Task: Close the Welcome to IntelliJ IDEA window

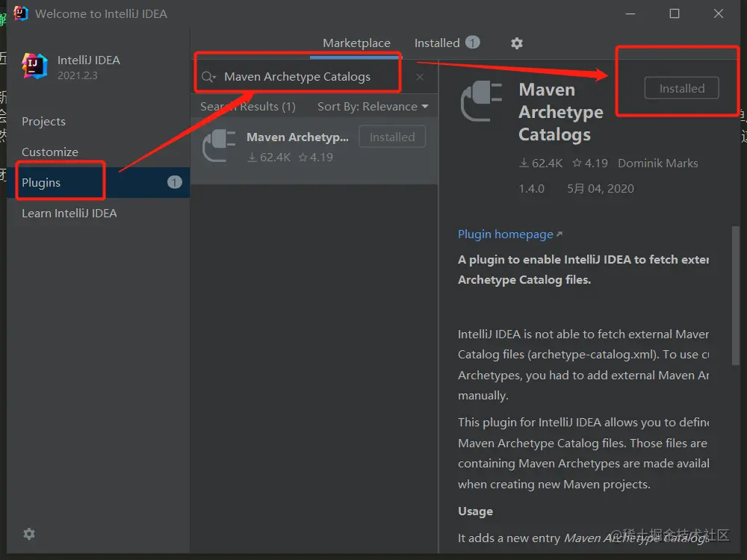Action: pos(719,13)
